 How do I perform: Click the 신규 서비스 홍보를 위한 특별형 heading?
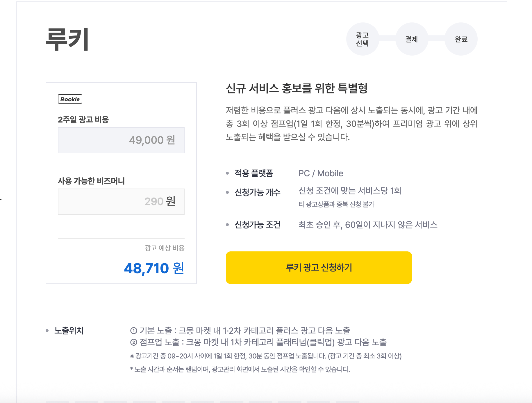pyautogui.click(x=297, y=88)
